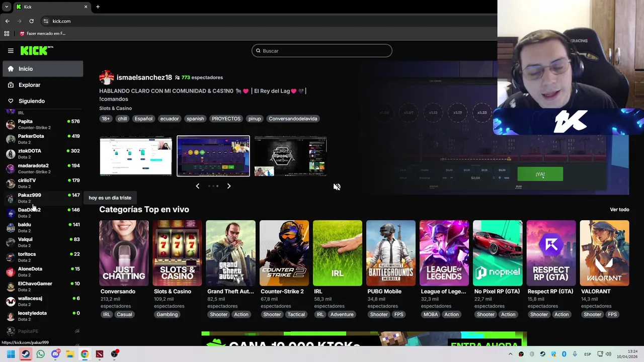Image resolution: width=644 pixels, height=362 pixels.
Task: Go to next featured stream arrow
Action: (229, 186)
